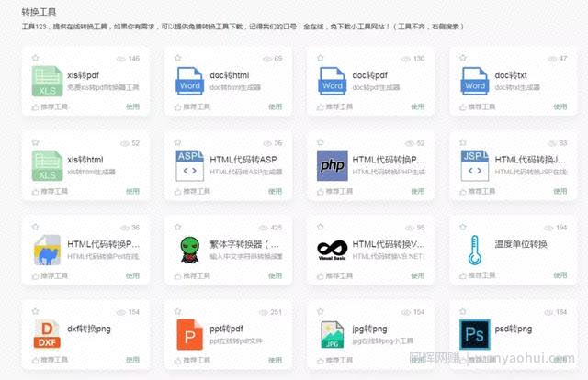The height and width of the screenshot is (380, 588).
Task: Click view count 146 on xls转pdf card
Action: click(x=129, y=59)
